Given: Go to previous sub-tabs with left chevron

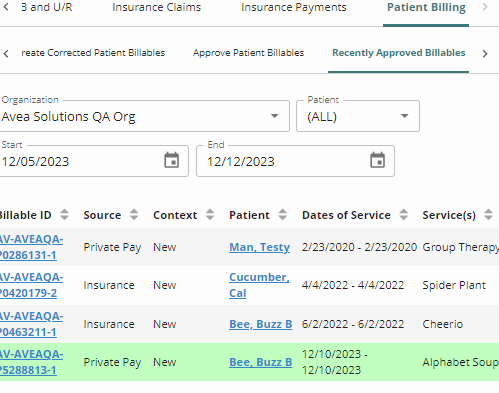Looking at the screenshot, I should tap(6, 53).
